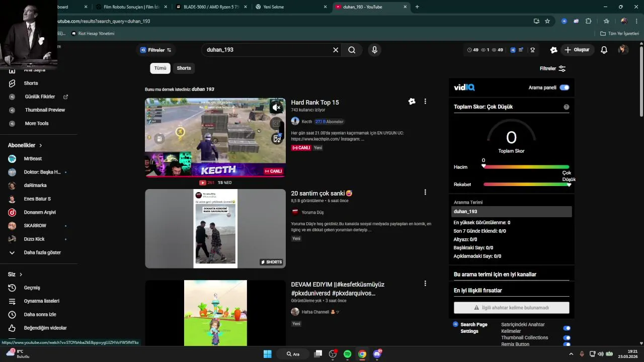Viewport: 644px width, 362px height.
Task: Click the Hacim score slider bar
Action: pyautogui.click(x=526, y=167)
